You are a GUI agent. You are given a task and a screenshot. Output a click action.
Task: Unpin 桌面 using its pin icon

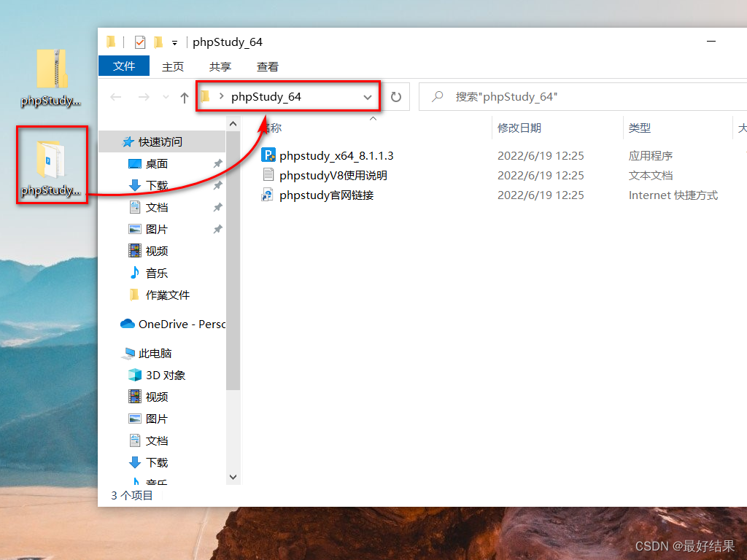click(217, 164)
